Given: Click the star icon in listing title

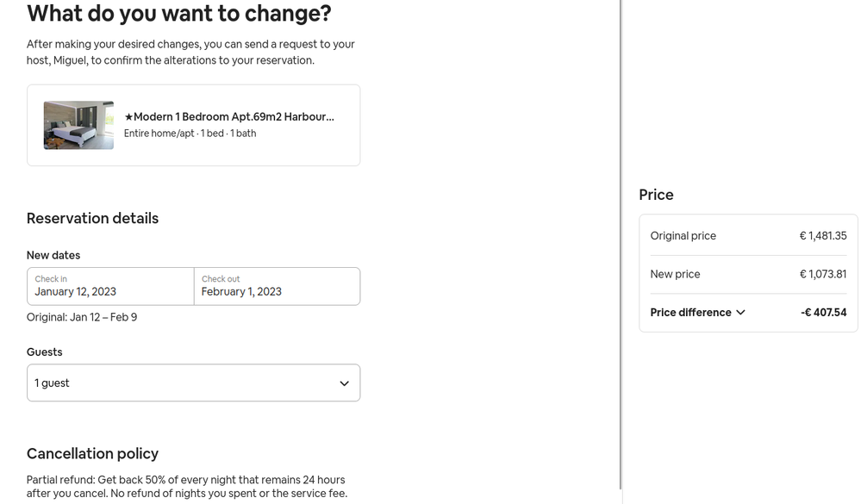Looking at the screenshot, I should (x=128, y=117).
